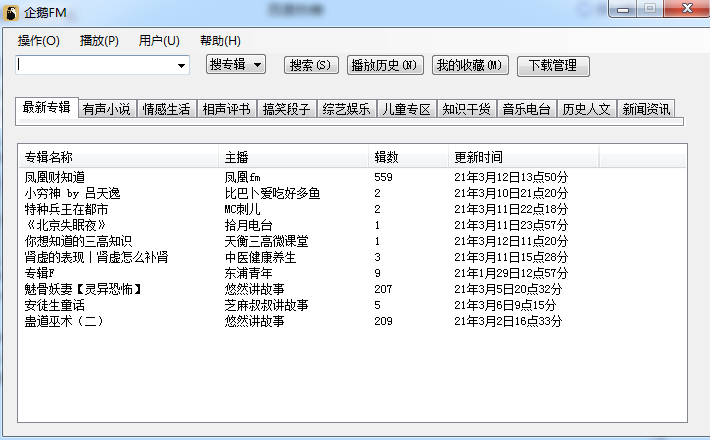This screenshot has height=440, width=710.
Task: Click the host name 拾月电台
Action: (249, 225)
